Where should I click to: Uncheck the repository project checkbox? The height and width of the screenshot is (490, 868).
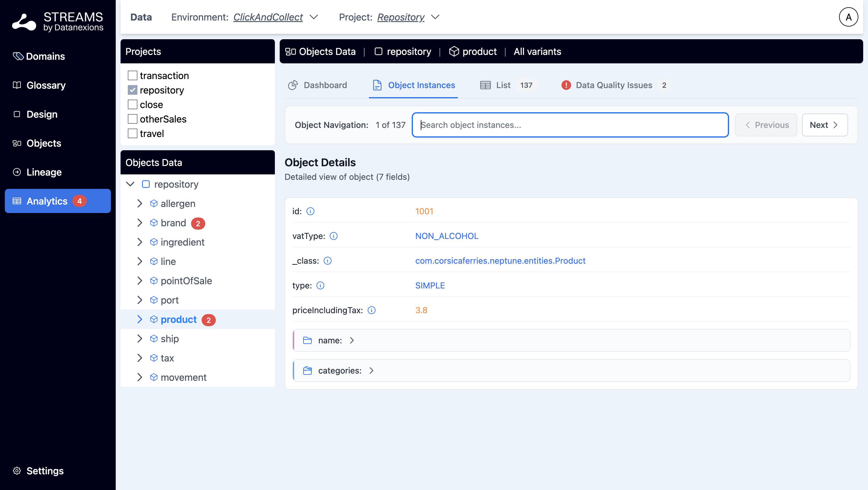pyautogui.click(x=132, y=90)
